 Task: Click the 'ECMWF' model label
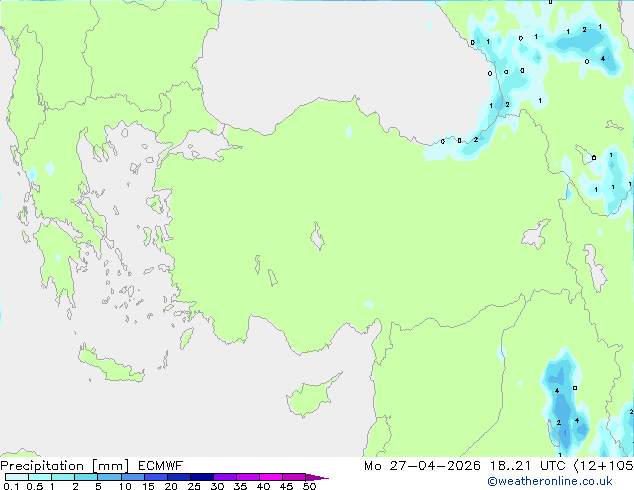(161, 466)
